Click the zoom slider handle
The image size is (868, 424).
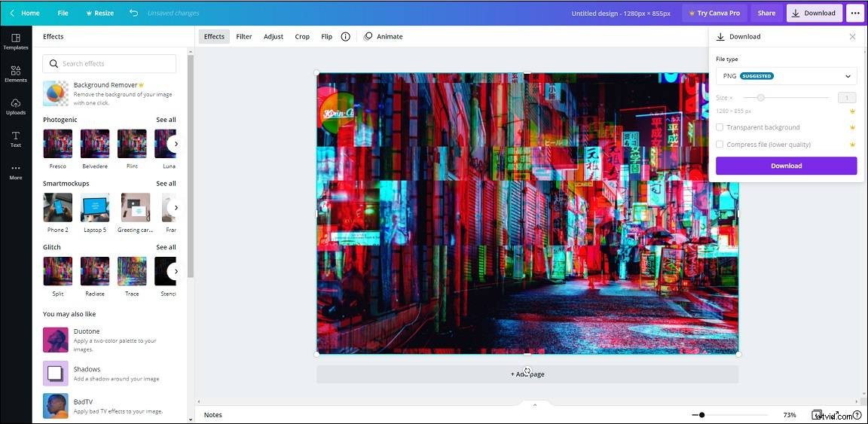(x=702, y=415)
